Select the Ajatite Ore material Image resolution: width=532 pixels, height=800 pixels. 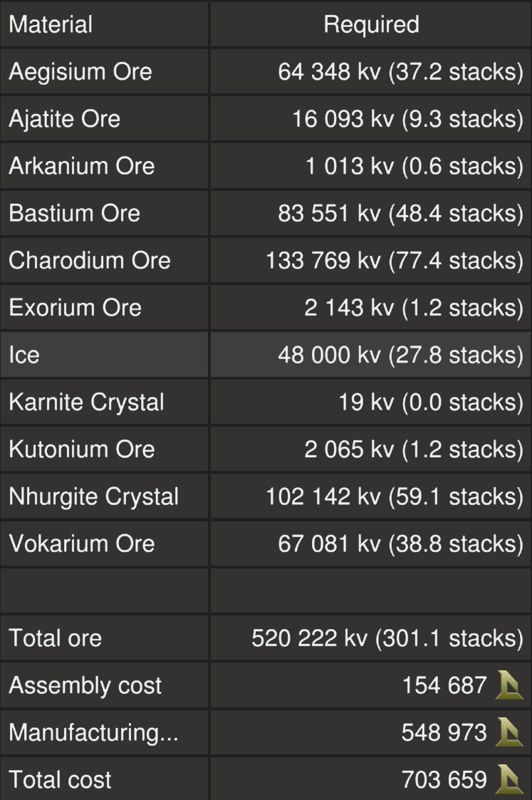point(64,119)
